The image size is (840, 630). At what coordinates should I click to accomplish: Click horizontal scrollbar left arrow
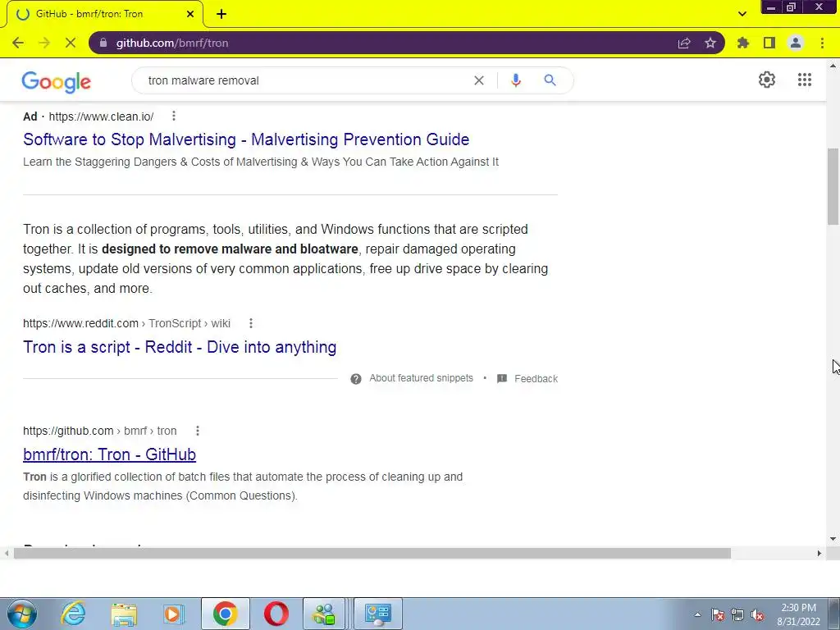[x=6, y=554]
